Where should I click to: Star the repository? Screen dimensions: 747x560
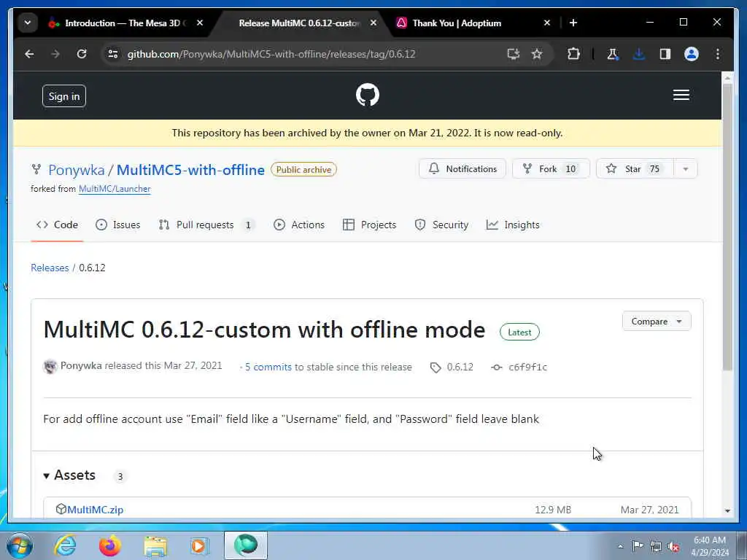point(635,169)
